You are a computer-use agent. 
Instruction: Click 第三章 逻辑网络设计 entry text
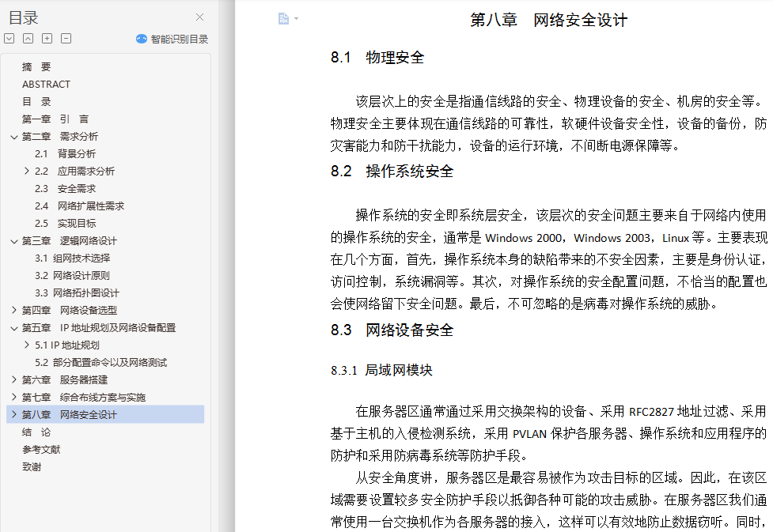click(x=70, y=241)
